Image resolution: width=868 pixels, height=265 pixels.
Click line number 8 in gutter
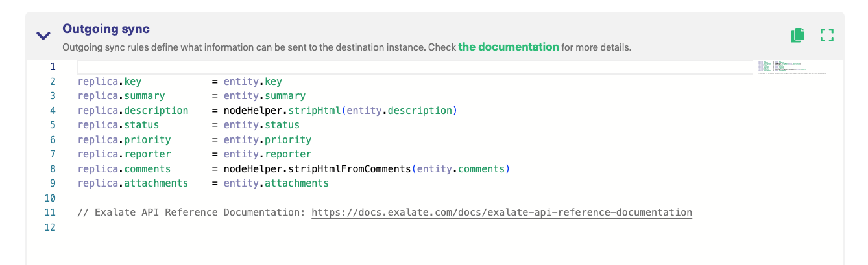tap(54, 169)
